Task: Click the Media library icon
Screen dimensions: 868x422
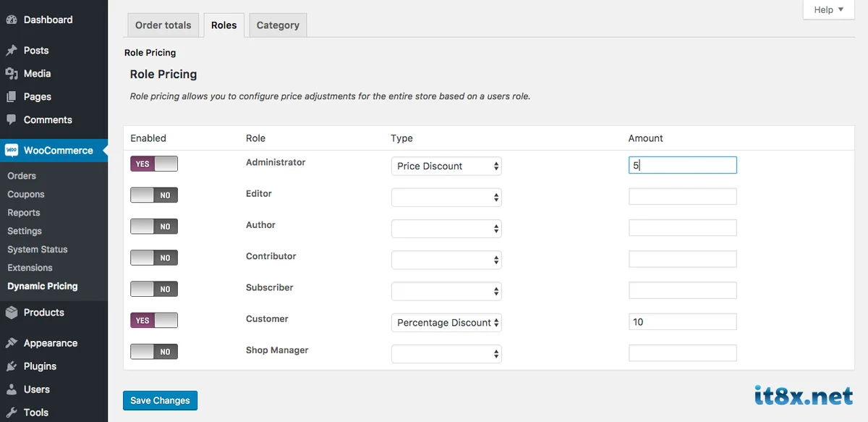Action: click(12, 74)
